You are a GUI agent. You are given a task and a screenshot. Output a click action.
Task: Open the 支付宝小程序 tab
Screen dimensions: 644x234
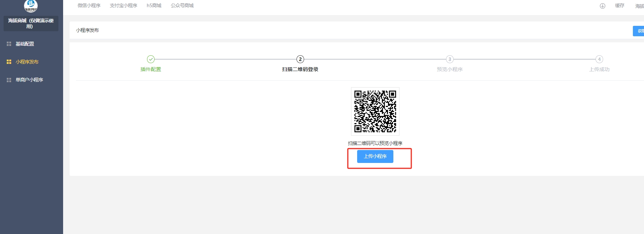[123, 6]
